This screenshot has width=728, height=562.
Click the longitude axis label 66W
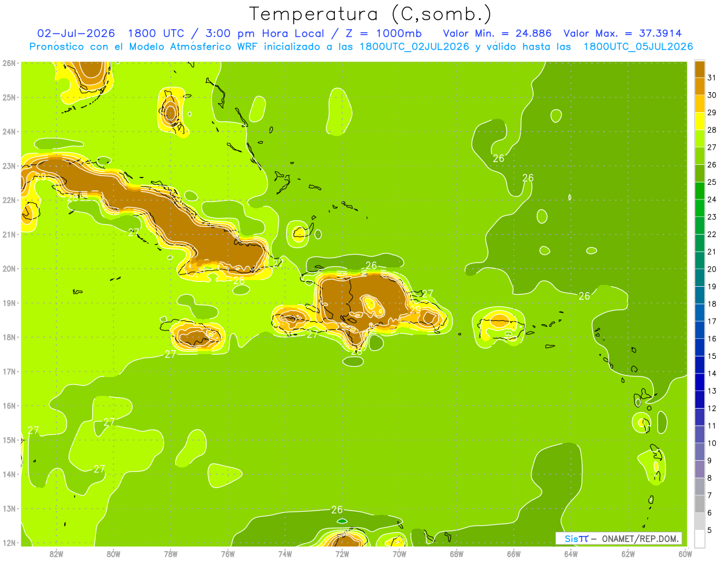click(x=514, y=553)
